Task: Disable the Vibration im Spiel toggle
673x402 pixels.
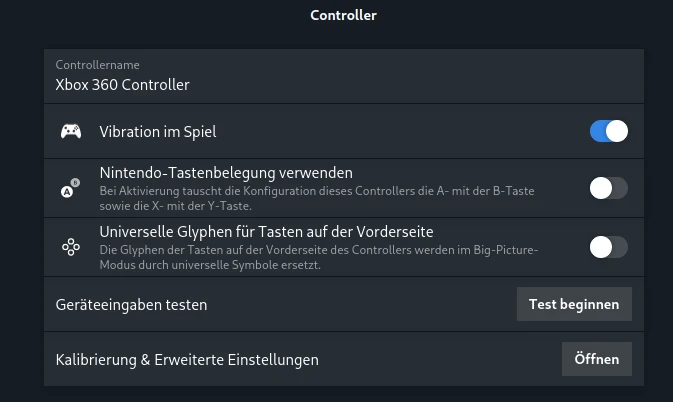Action: tap(609, 131)
